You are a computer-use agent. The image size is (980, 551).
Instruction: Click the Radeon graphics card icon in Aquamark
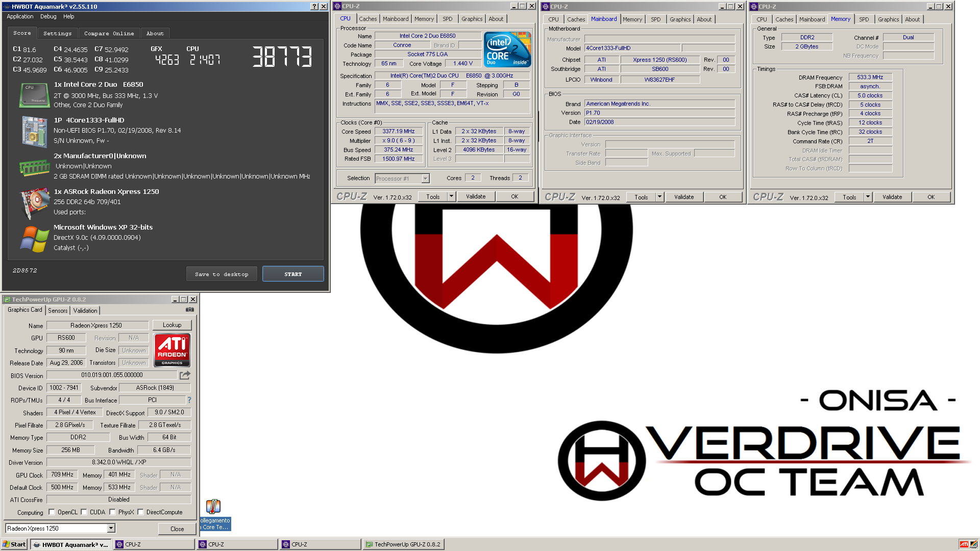tap(34, 203)
